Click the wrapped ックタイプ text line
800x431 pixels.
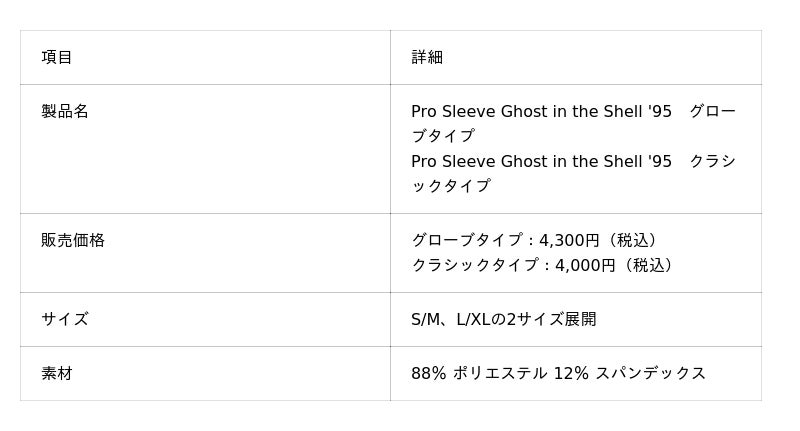(x=451, y=186)
